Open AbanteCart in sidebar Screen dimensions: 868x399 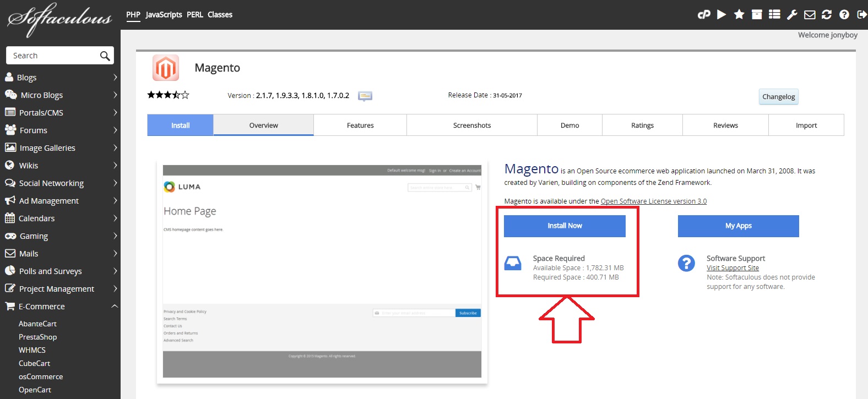pyautogui.click(x=37, y=324)
